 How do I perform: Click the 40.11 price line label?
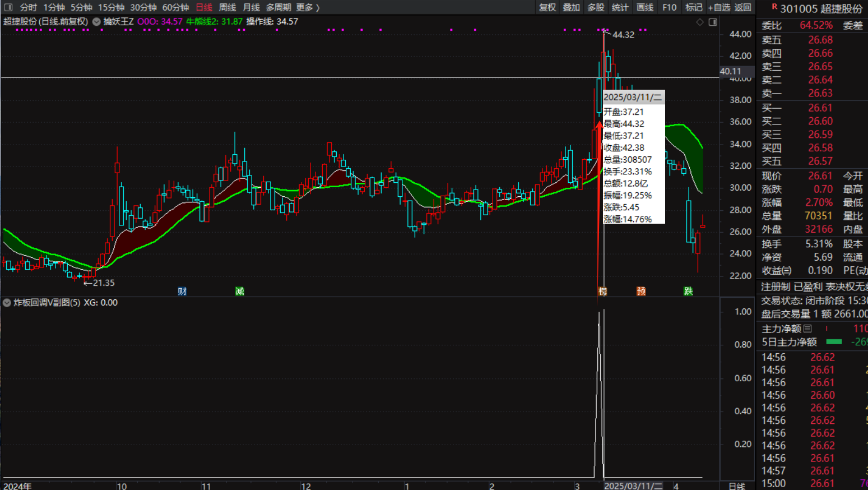(730, 71)
